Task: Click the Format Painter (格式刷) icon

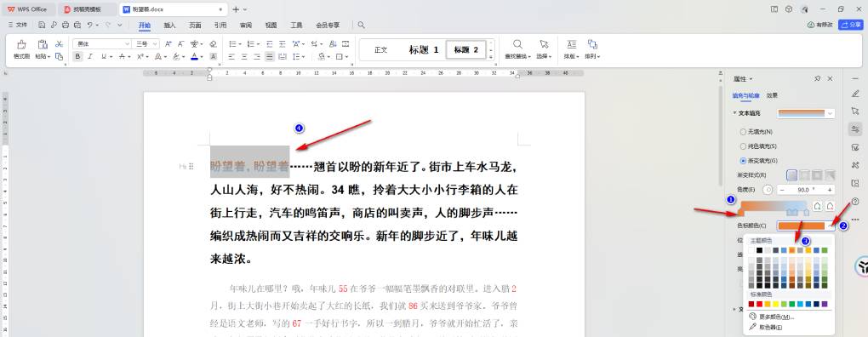Action: click(x=21, y=44)
